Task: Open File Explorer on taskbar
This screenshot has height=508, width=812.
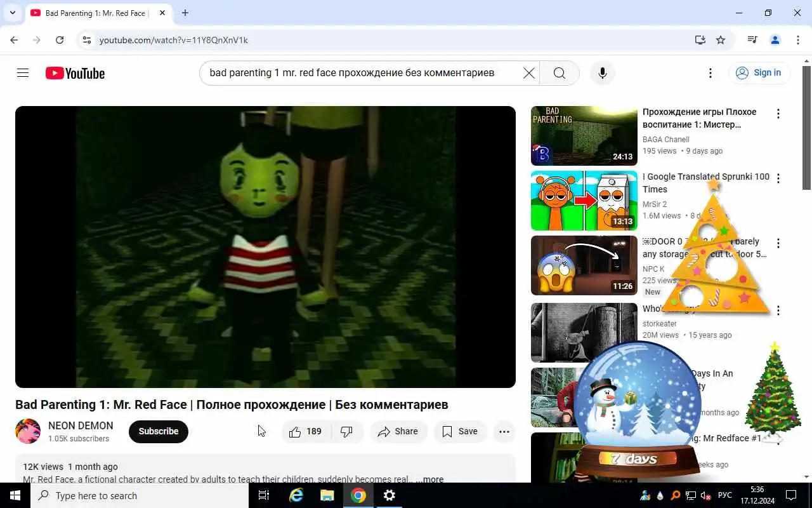Action: pyautogui.click(x=327, y=495)
